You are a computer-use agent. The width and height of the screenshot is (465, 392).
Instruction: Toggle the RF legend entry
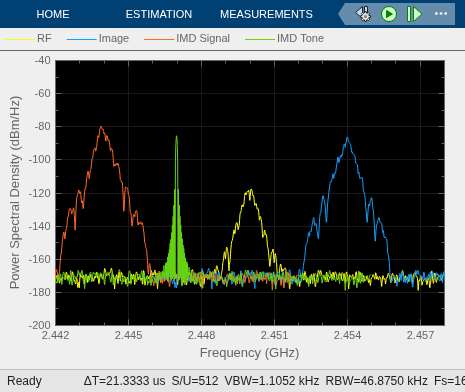point(28,38)
